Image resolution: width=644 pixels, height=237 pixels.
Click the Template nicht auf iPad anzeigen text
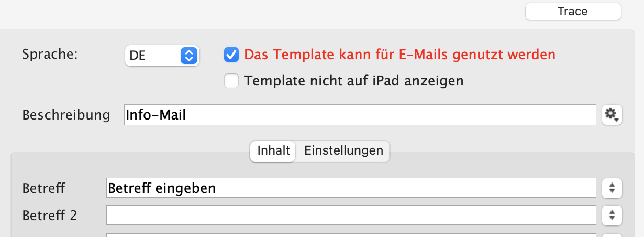[354, 81]
